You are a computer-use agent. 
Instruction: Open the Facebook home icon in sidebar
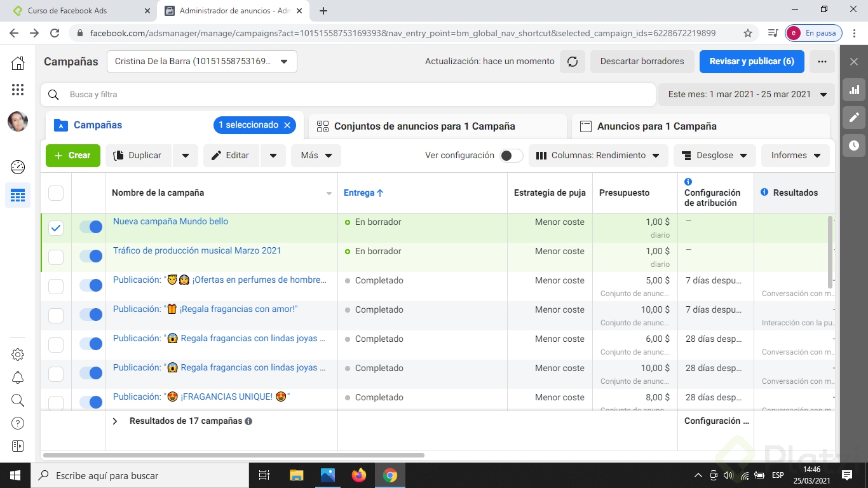coord(18,63)
